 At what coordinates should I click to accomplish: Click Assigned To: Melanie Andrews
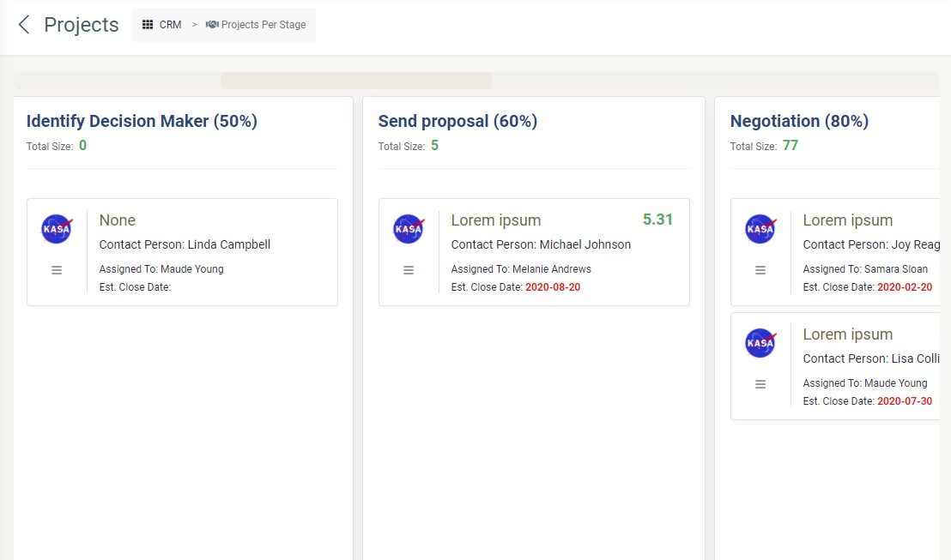pyautogui.click(x=521, y=269)
